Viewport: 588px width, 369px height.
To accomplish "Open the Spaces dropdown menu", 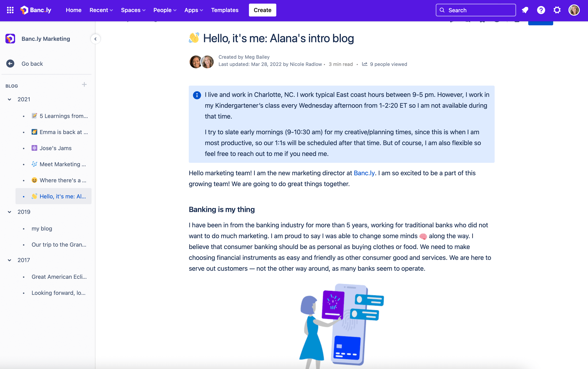I will [x=133, y=10].
